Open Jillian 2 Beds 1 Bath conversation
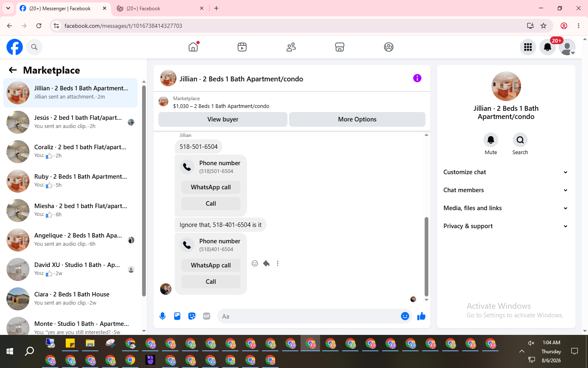This screenshot has width=588, height=368. coord(70,93)
